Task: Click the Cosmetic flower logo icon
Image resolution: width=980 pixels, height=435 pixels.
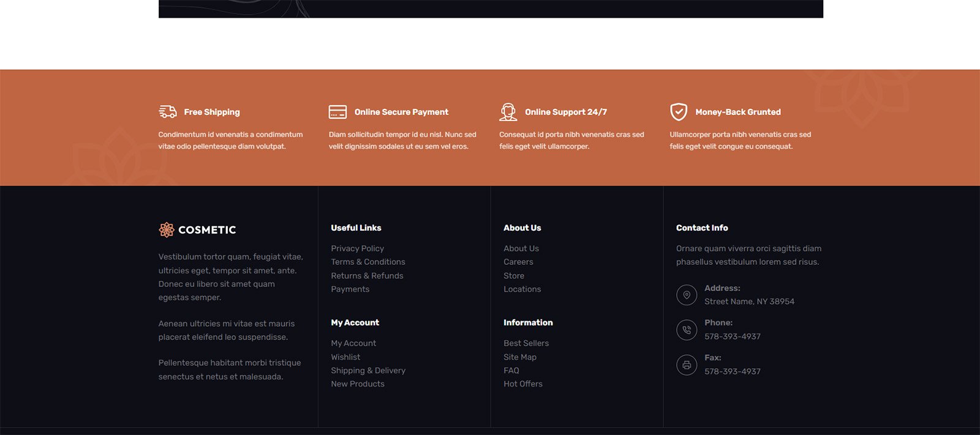Action: (x=167, y=229)
